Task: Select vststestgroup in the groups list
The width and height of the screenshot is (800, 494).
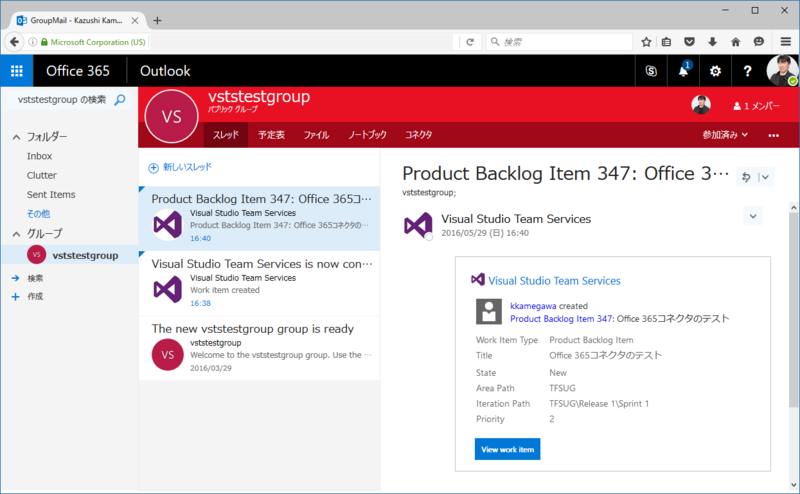Action: pyautogui.click(x=69, y=255)
